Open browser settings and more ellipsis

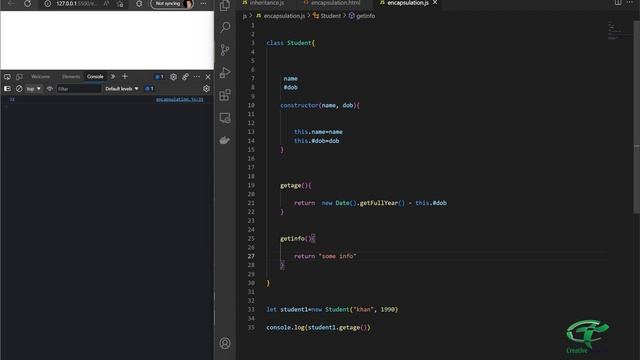coord(203,4)
